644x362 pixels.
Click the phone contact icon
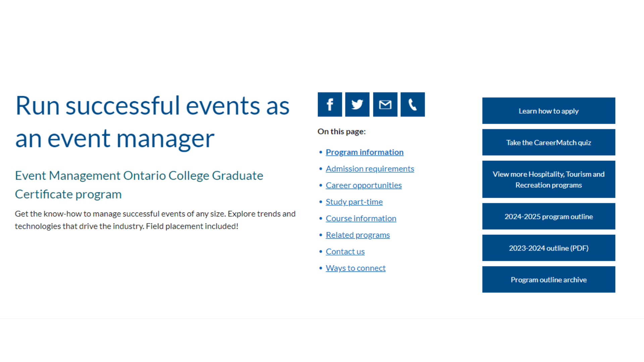(413, 105)
